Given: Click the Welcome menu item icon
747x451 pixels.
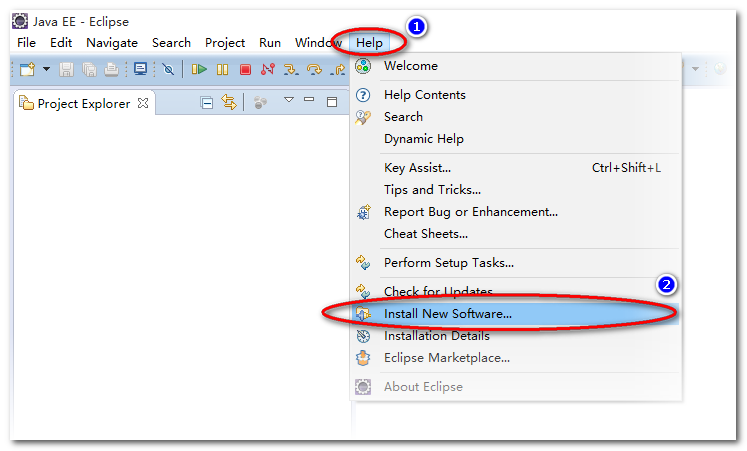Looking at the screenshot, I should tap(363, 66).
